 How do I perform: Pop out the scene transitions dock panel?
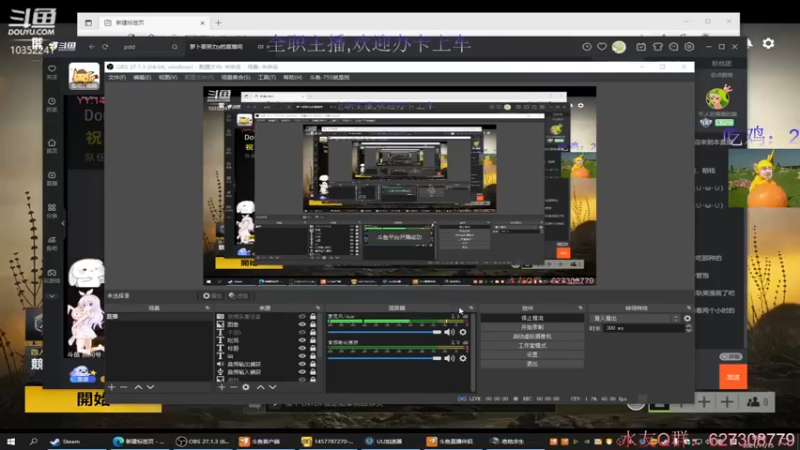(689, 308)
